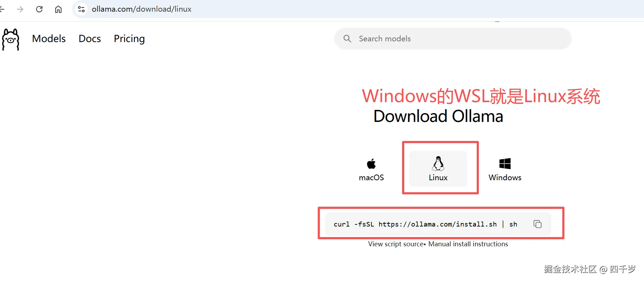The image size is (644, 282).
Task: View site information icon in address bar
Action: 81,9
